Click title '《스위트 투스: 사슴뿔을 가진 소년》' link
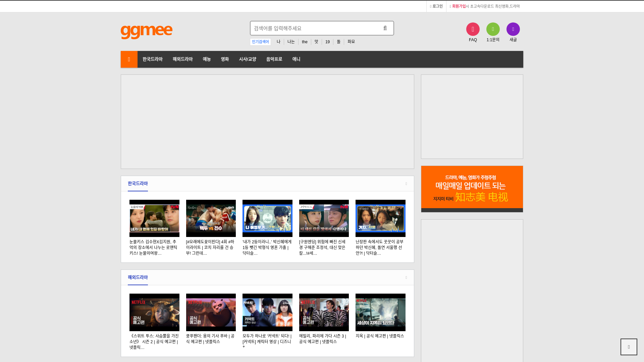This screenshot has height=362, width=644. (x=154, y=342)
